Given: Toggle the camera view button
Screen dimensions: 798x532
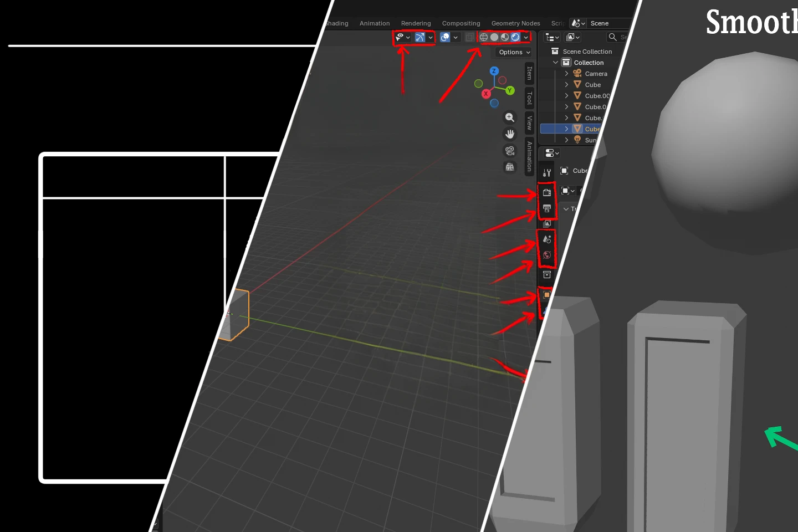Looking at the screenshot, I should pyautogui.click(x=510, y=150).
